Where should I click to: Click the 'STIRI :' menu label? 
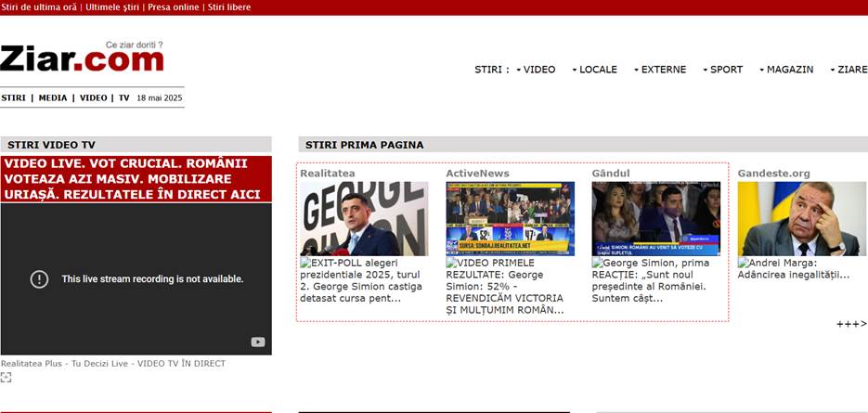click(492, 70)
